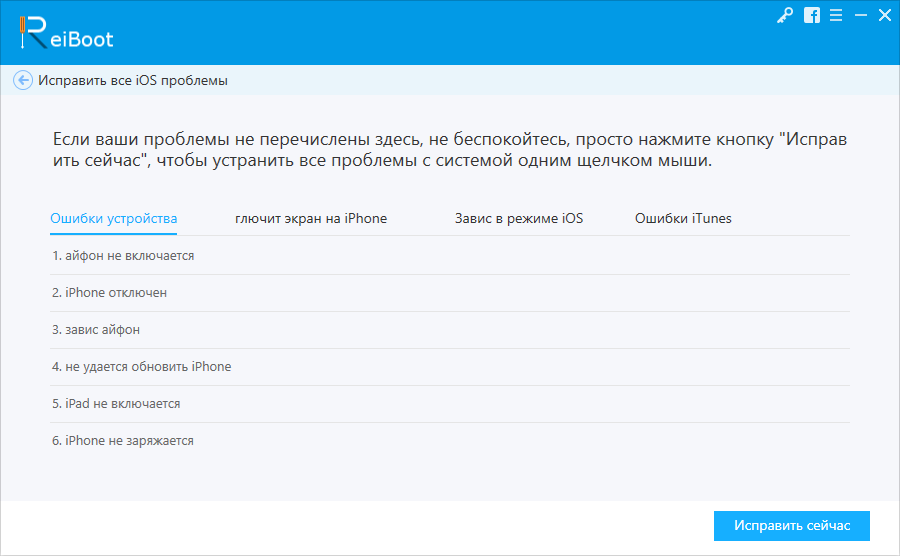Image resolution: width=900 pixels, height=556 pixels.
Task: Switch to глючит экран на iPhone tab
Action: pos(311,219)
